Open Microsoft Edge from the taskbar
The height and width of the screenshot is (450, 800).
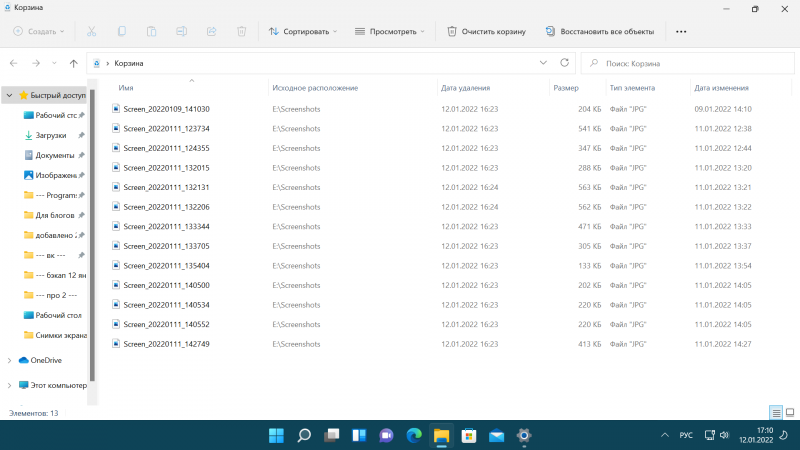click(x=414, y=436)
